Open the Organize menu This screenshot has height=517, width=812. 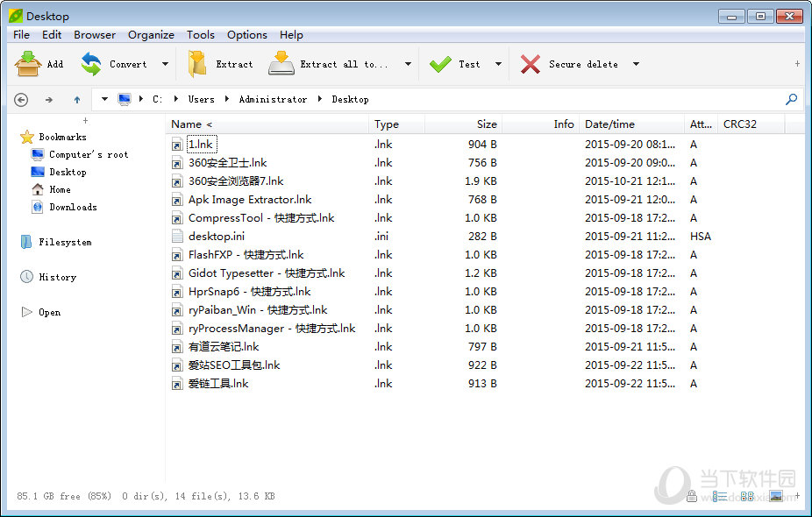(151, 35)
